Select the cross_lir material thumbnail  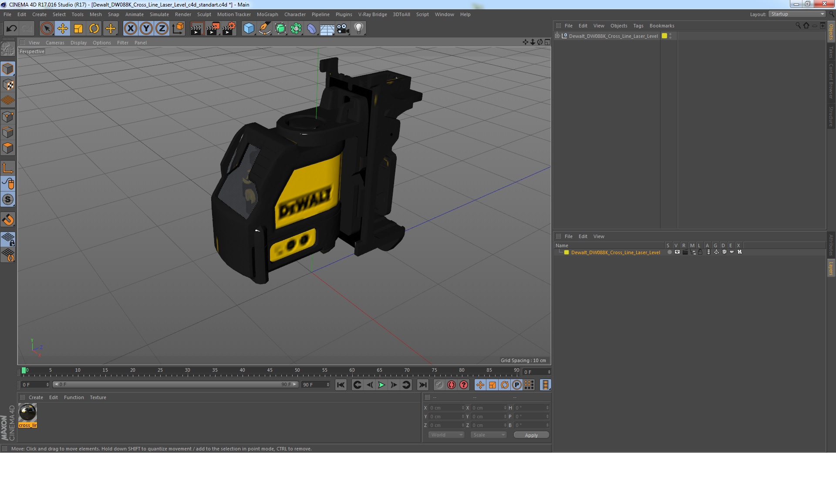(27, 413)
